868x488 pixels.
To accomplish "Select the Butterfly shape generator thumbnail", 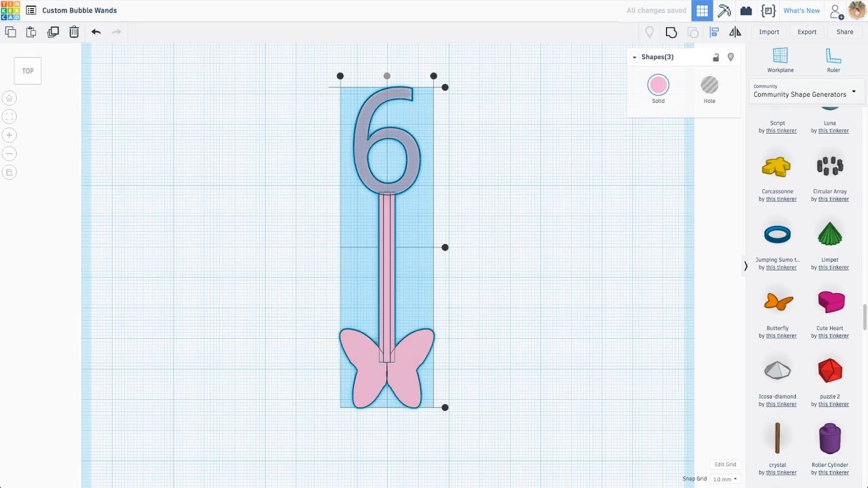I will click(x=777, y=302).
